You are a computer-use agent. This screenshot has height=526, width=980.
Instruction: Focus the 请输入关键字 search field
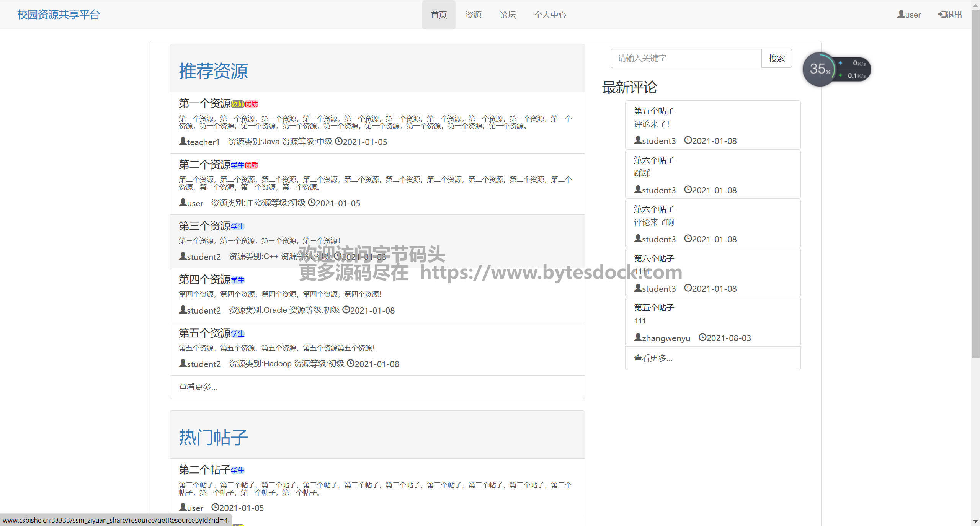686,58
